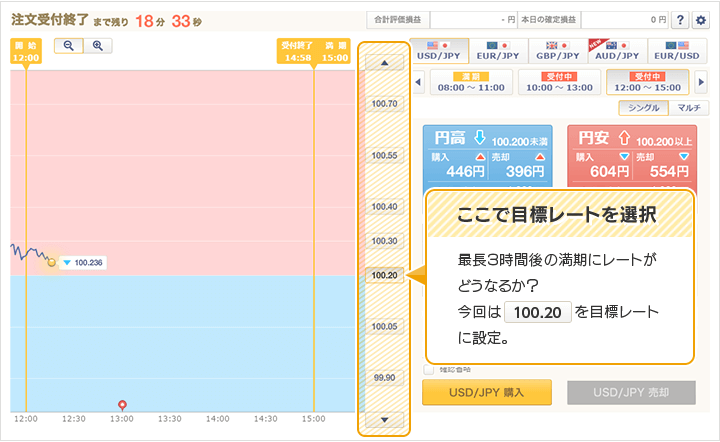Tick the checkbox above USD/JPY 購入 button
This screenshot has height=442, width=720.
click(x=429, y=370)
